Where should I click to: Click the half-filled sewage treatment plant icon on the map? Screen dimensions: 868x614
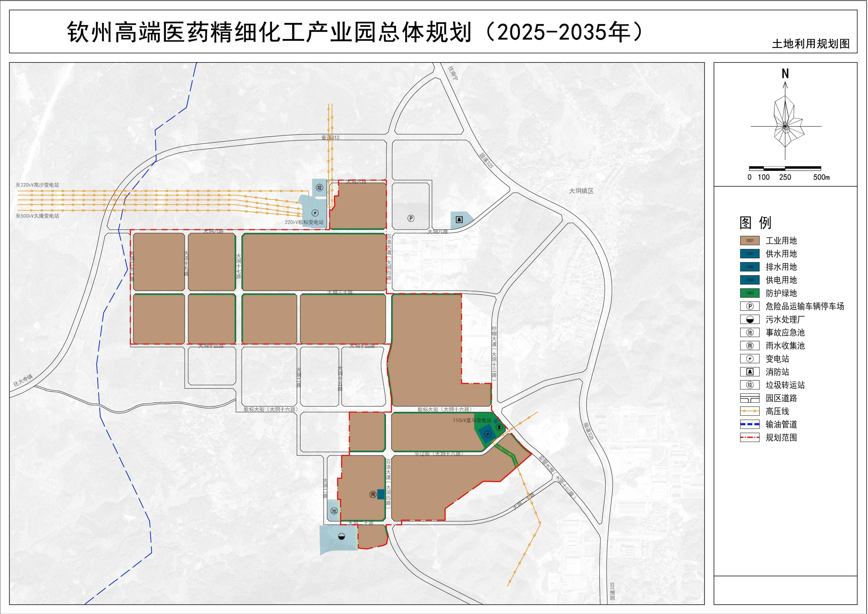(x=341, y=536)
